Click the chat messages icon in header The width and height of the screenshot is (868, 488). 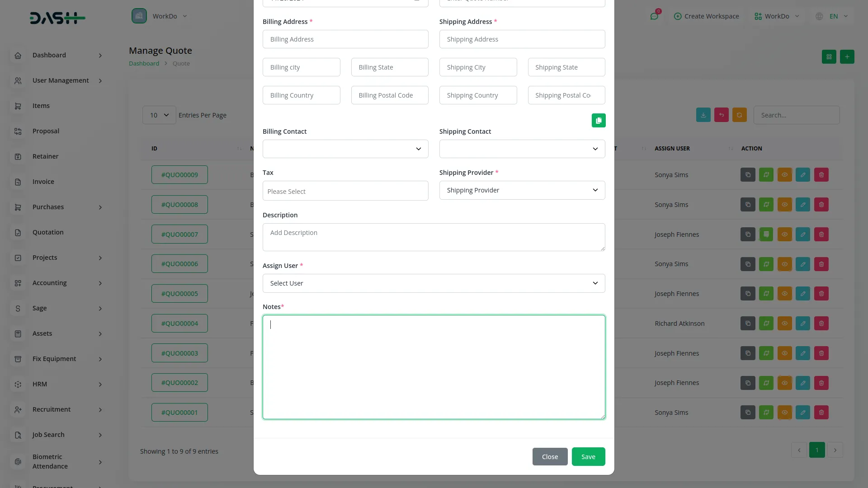(x=654, y=16)
